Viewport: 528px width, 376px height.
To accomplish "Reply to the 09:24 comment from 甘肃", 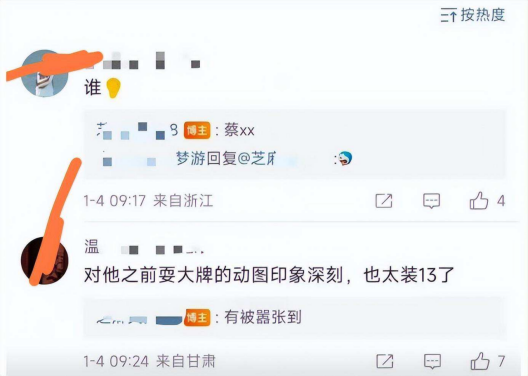I will 432,361.
